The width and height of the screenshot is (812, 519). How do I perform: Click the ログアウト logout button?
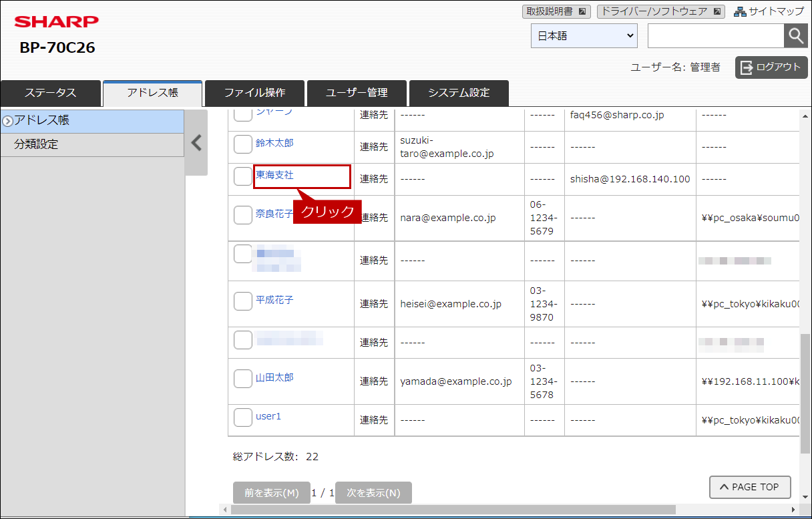point(771,67)
